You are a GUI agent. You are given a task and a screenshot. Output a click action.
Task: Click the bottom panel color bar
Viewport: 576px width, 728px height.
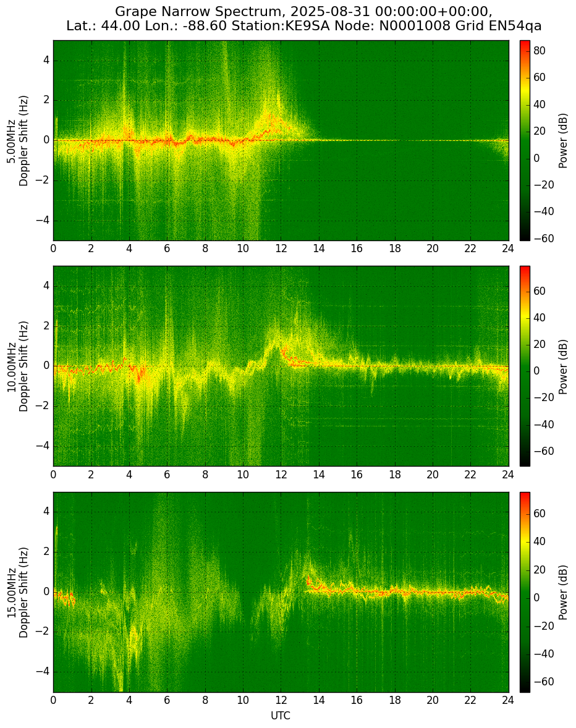coord(525,592)
